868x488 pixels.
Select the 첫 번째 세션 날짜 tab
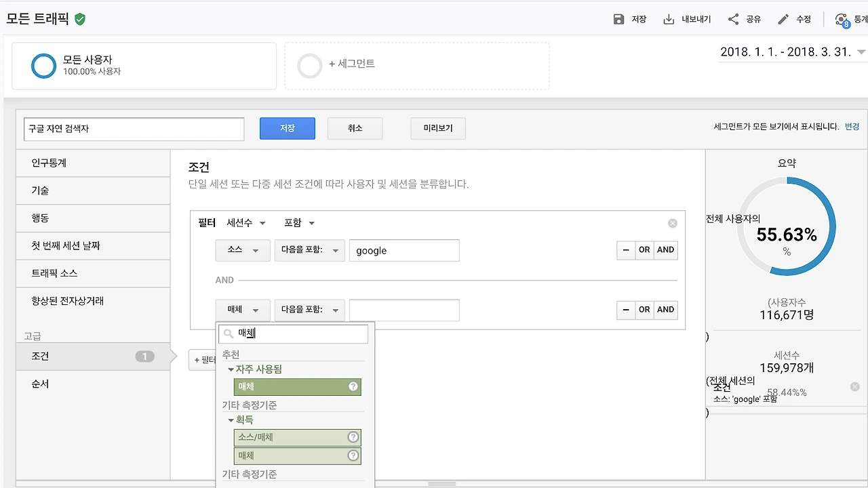point(93,246)
